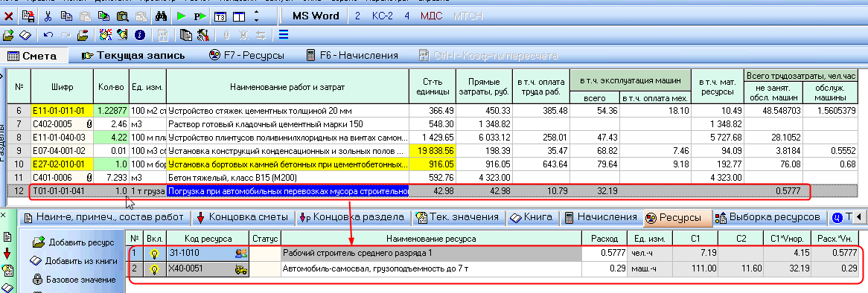This screenshot has height=293, width=868.
Task: Click the up-down arrows control in toolbar
Action: [256, 16]
